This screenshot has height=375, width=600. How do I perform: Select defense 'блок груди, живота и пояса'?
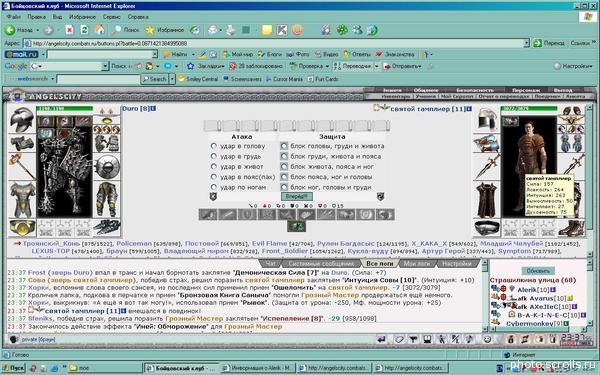pyautogui.click(x=284, y=156)
